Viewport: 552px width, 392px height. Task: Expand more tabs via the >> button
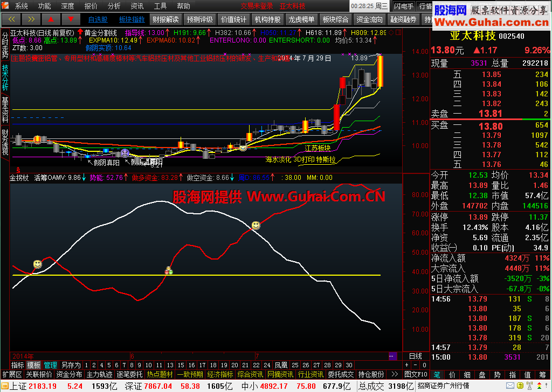(395, 374)
